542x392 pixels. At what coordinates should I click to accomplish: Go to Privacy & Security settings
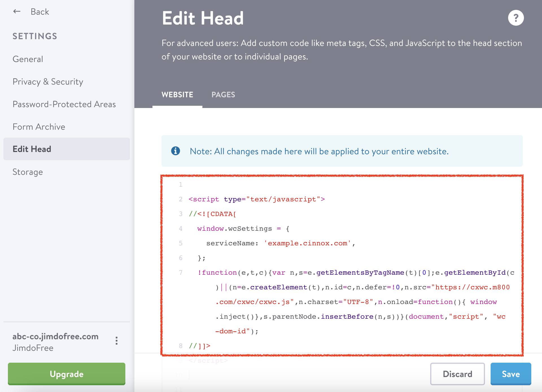click(48, 82)
